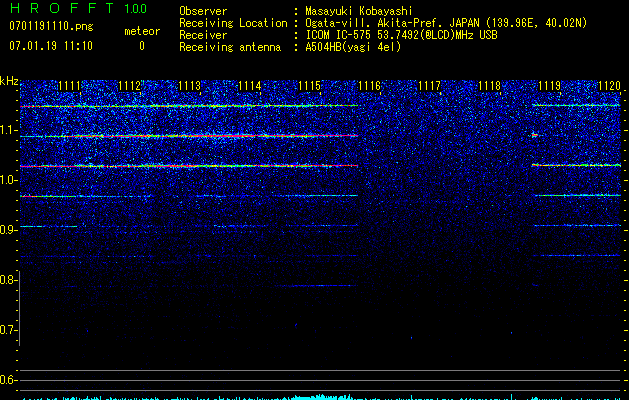The image size is (629, 400).
Task: Click the A504HB(yagi 4el) antenna text
Action: tap(353, 47)
